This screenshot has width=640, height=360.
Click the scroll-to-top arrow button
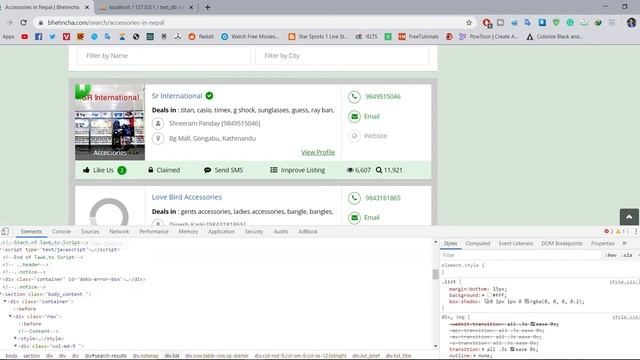tap(629, 217)
